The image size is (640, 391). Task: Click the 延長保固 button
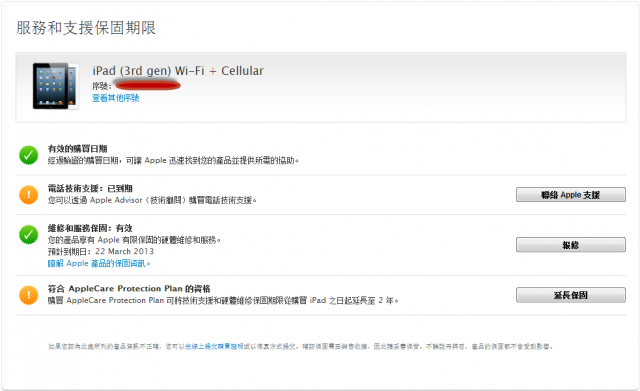571,295
